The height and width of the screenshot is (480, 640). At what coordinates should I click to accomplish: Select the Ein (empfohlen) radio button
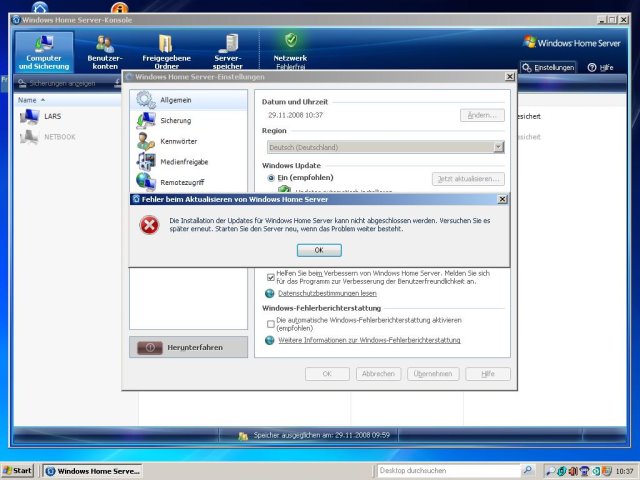(271, 178)
